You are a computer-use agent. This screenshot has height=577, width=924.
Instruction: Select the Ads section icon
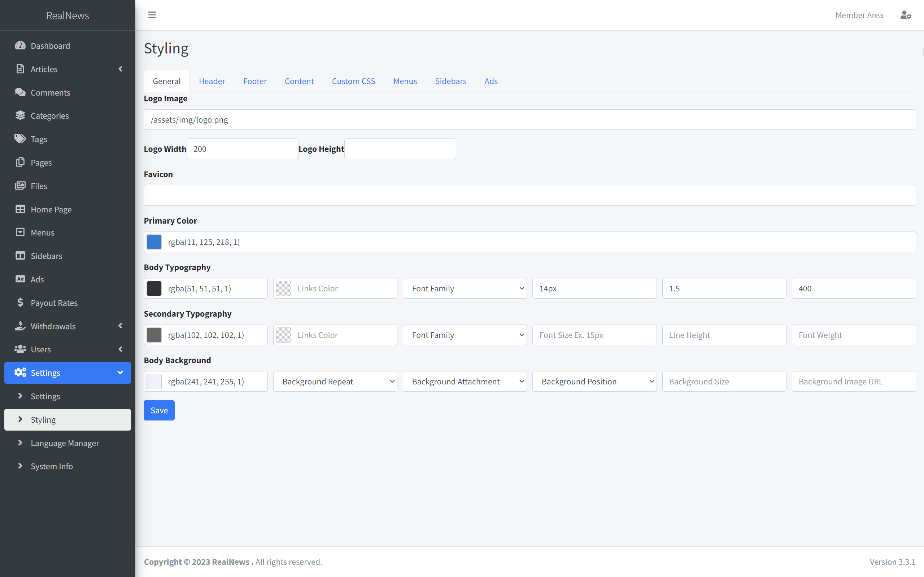coord(20,279)
